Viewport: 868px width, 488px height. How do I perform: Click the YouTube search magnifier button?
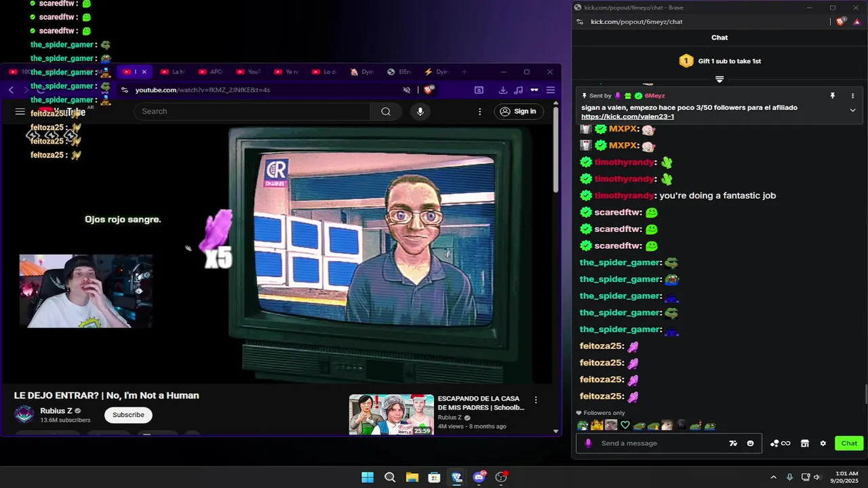coord(386,111)
